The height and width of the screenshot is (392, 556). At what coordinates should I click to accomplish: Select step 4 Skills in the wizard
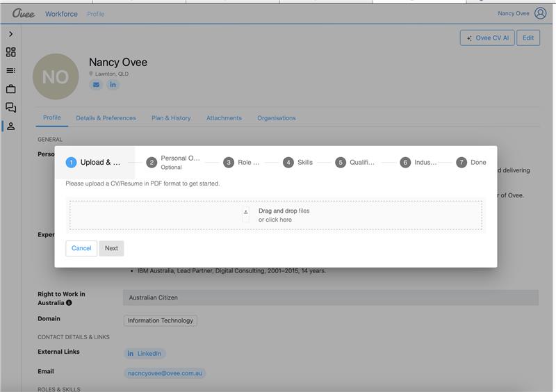coord(298,163)
